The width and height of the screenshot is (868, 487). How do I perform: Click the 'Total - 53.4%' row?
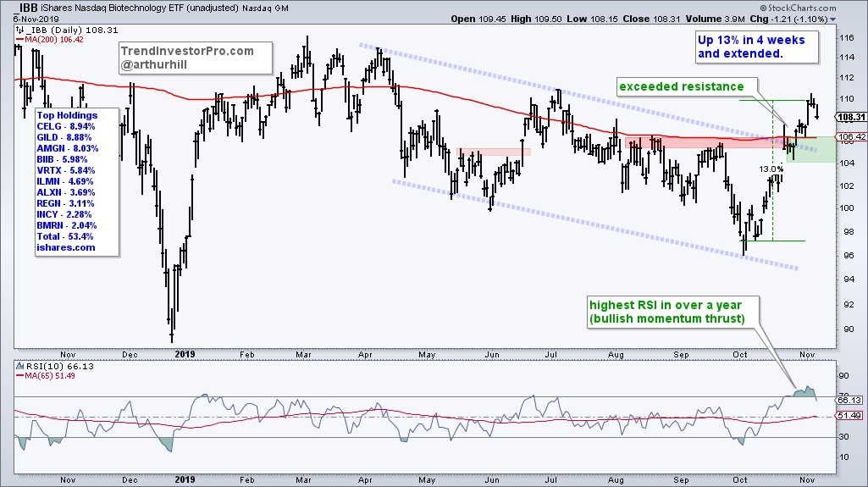(x=64, y=236)
